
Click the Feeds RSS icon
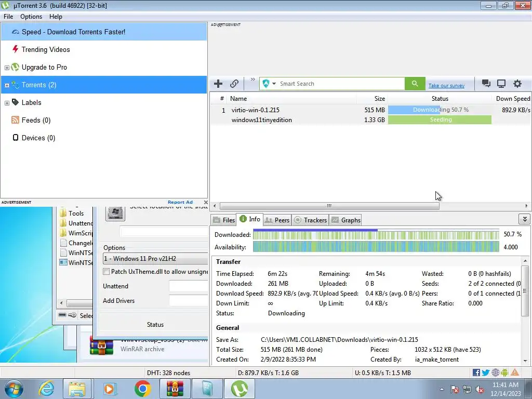15,120
